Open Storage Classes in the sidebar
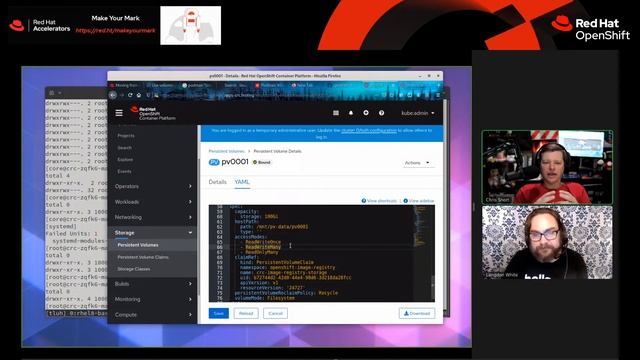 click(x=134, y=269)
